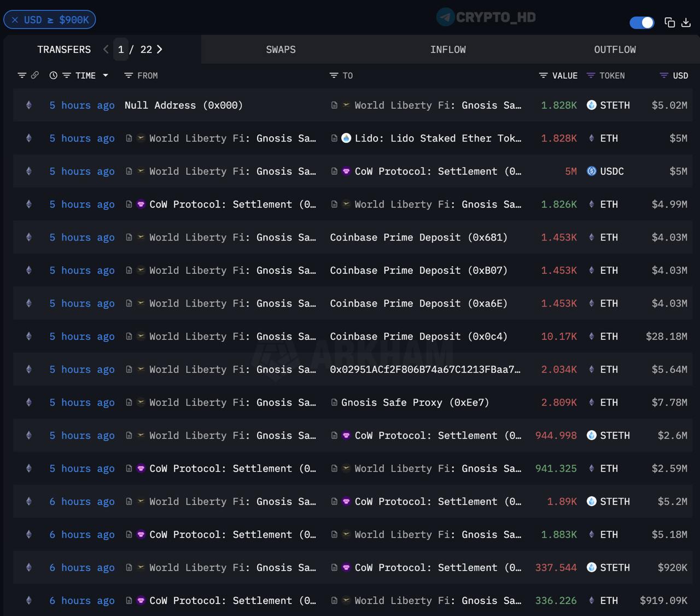Open the USD column filter
Screen dimensions: 700x616
coord(664,75)
